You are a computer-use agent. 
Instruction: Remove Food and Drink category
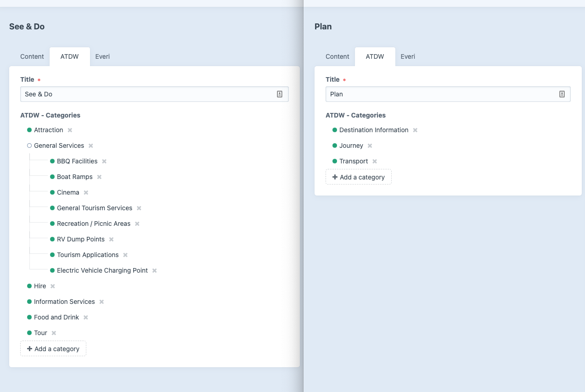tap(86, 318)
